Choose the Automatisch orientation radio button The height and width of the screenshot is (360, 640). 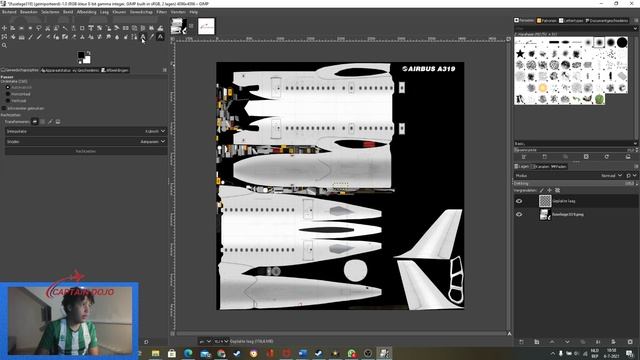point(8,87)
